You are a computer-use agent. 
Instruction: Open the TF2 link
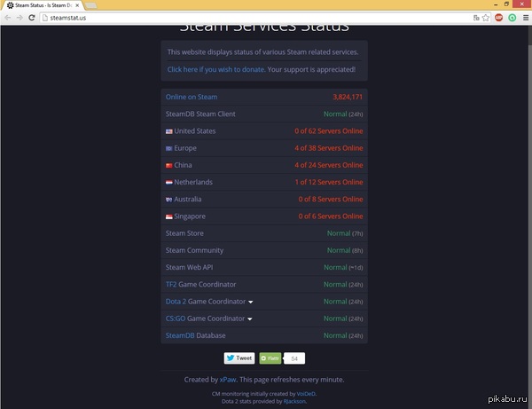[171, 285]
